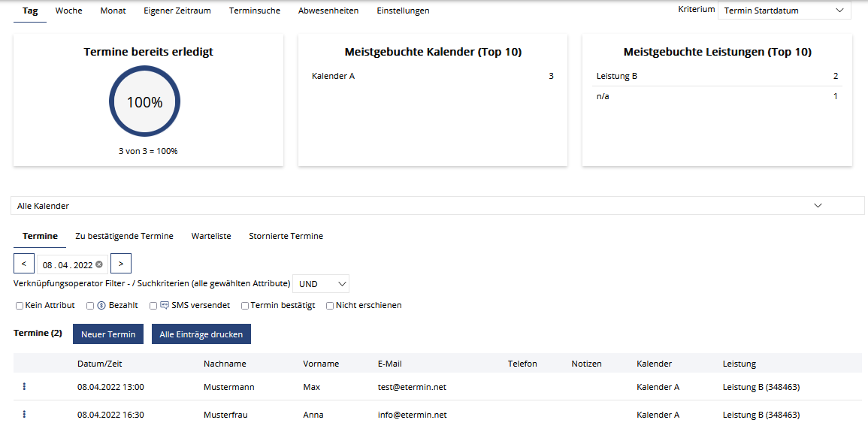The image size is (868, 426).
Task: Open the three-dot menu for Musterfrau's appointment
Action: coord(24,414)
